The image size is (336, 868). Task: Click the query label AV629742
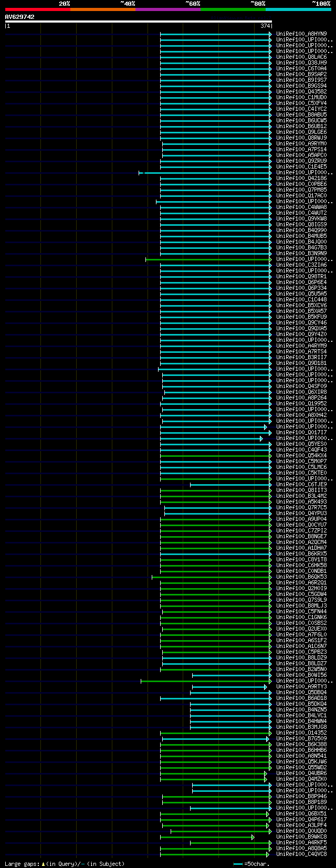[20, 17]
